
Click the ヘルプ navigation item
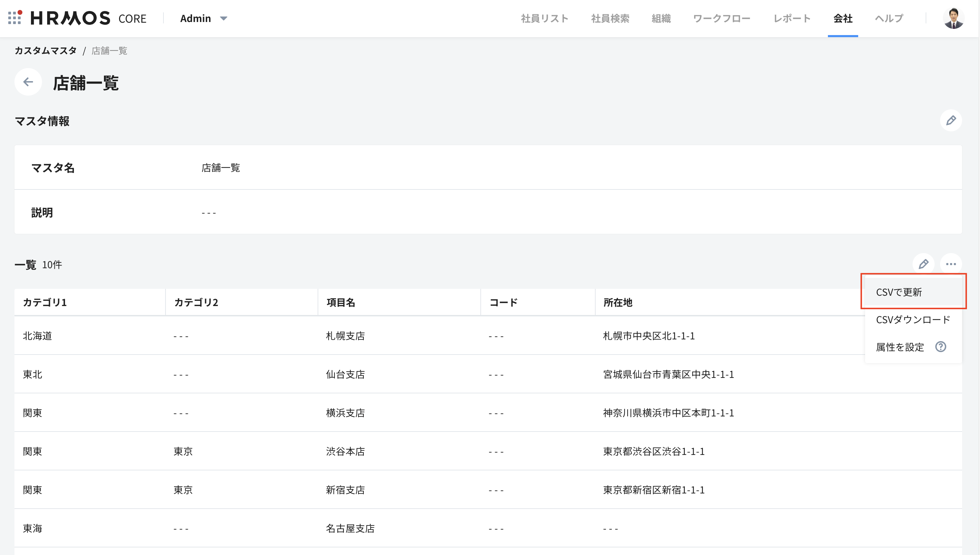[x=889, y=18]
